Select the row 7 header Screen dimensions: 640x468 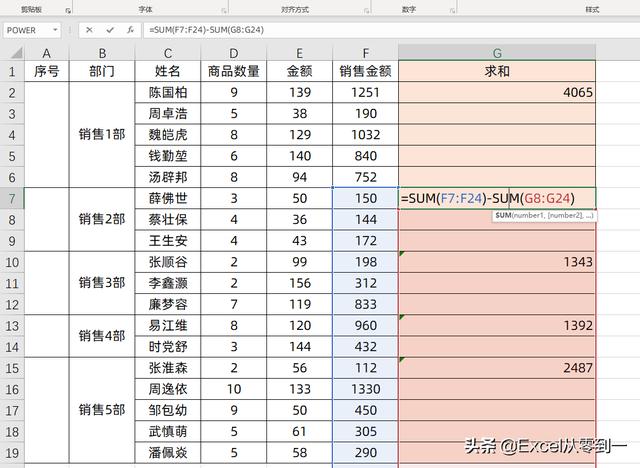[x=11, y=198]
